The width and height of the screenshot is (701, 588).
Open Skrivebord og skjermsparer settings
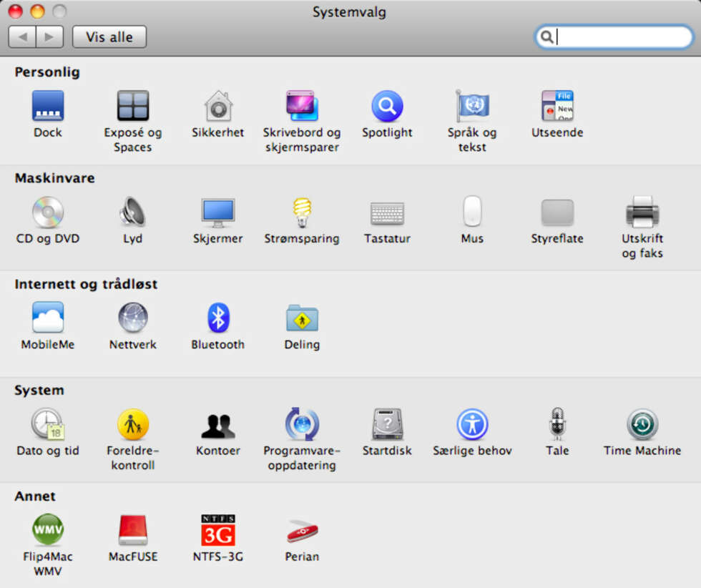[x=302, y=106]
